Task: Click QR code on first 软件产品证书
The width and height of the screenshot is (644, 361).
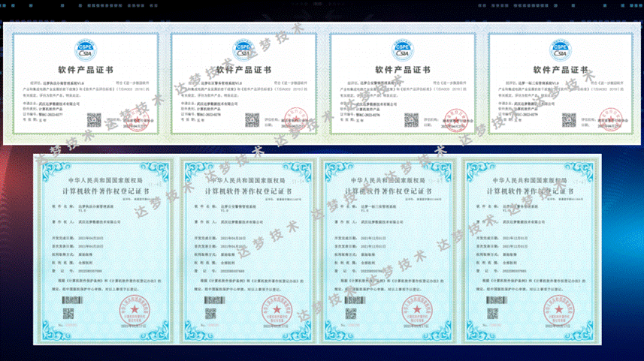Action: (94, 120)
